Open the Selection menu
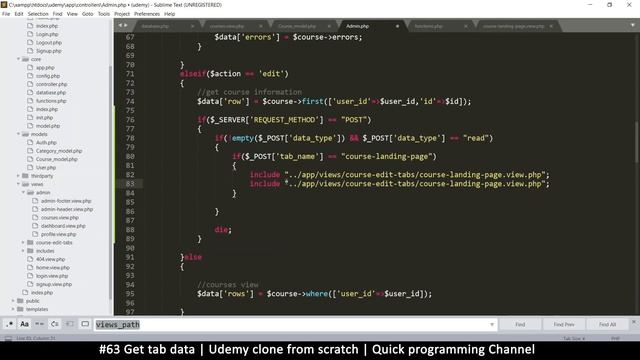Image resolution: width=640 pixels, height=360 pixels. [x=38, y=14]
